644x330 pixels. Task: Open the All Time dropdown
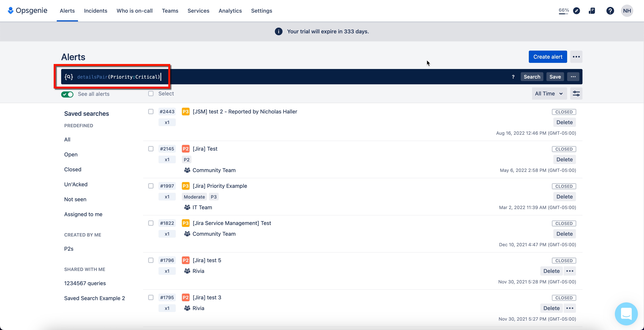(x=549, y=93)
